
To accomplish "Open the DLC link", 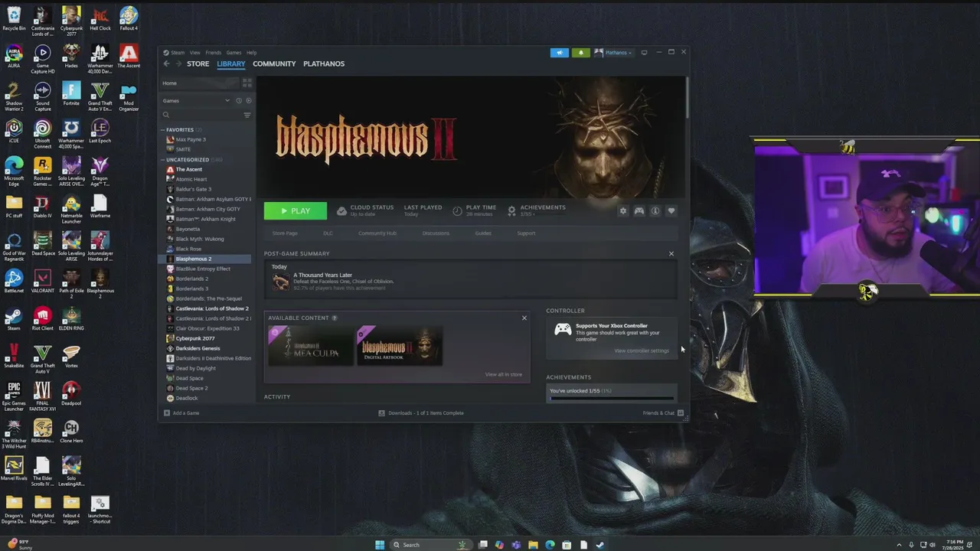I will (328, 233).
